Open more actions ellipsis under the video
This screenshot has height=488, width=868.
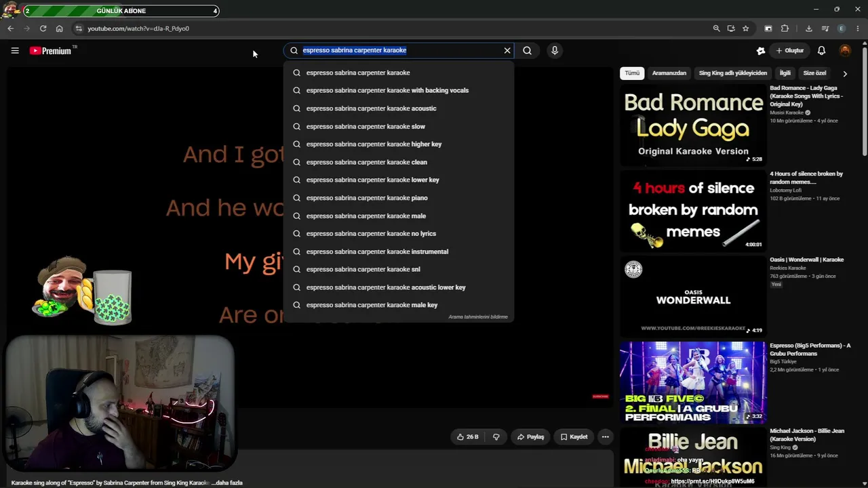pyautogui.click(x=606, y=437)
